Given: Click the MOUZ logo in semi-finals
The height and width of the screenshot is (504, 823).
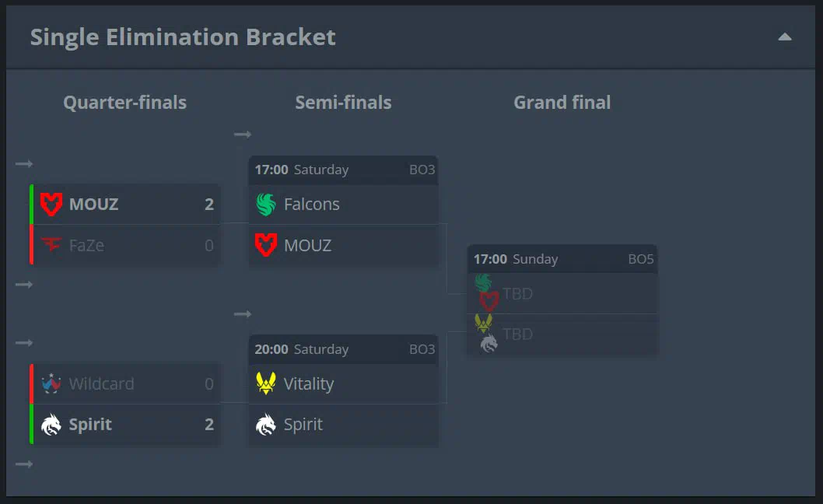Looking at the screenshot, I should [266, 245].
